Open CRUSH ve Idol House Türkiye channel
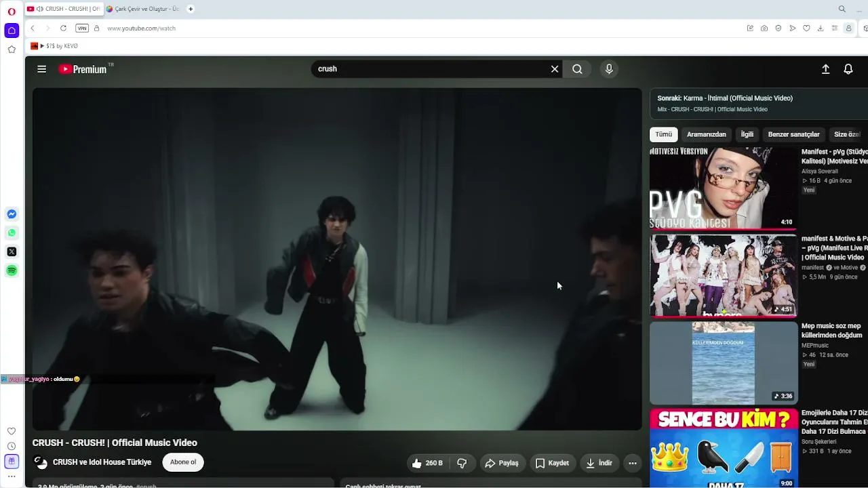 tap(102, 462)
